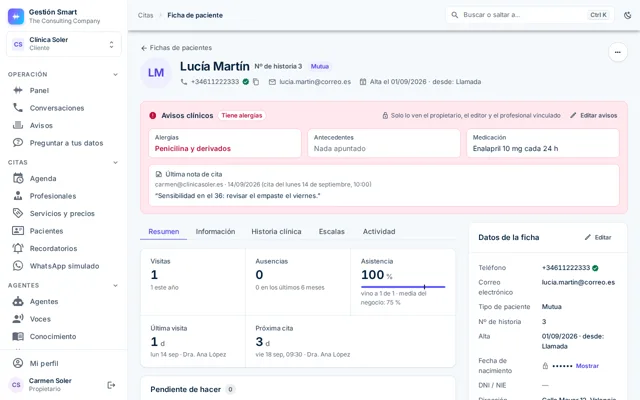Viewport: 640px width, 400px height.
Task: Open Recordatorios bell item
Action: [63, 249]
